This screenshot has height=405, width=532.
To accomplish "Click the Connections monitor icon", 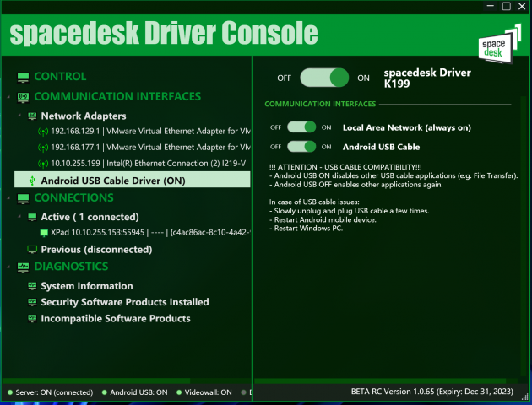I will pos(23,198).
